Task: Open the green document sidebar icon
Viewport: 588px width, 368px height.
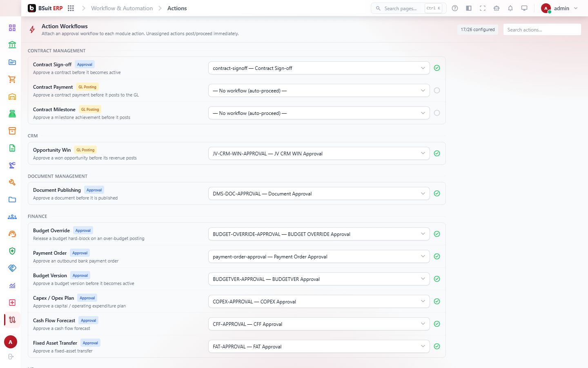Action: click(x=12, y=148)
